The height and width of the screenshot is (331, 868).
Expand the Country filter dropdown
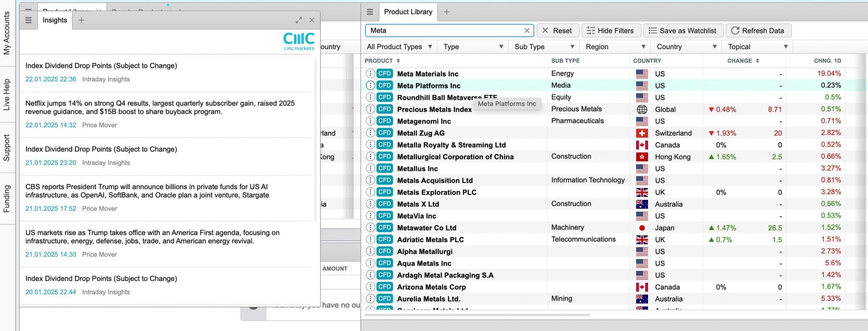(687, 47)
